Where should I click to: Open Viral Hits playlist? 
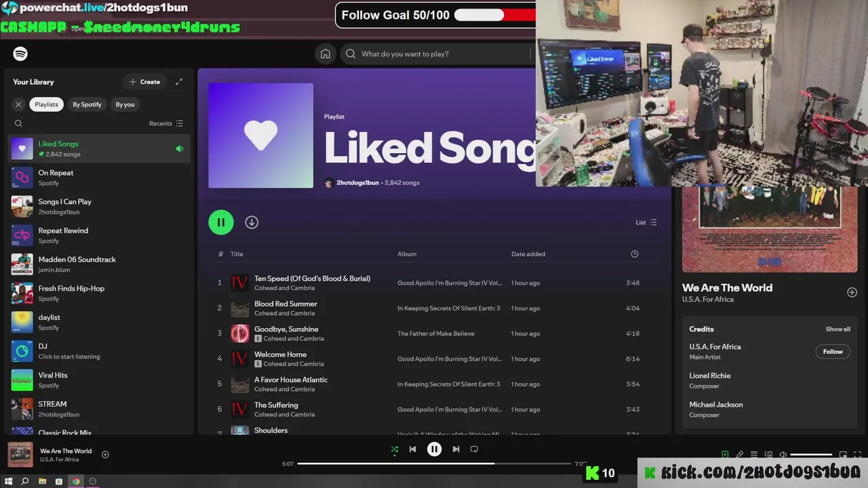pyautogui.click(x=99, y=380)
